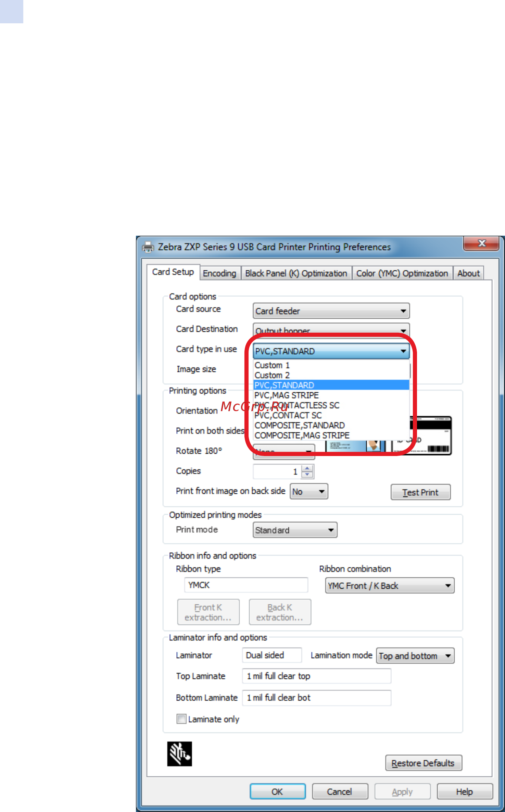Image resolution: width=505 pixels, height=812 pixels.
Task: Open the Card source dropdown
Action: tap(331, 311)
